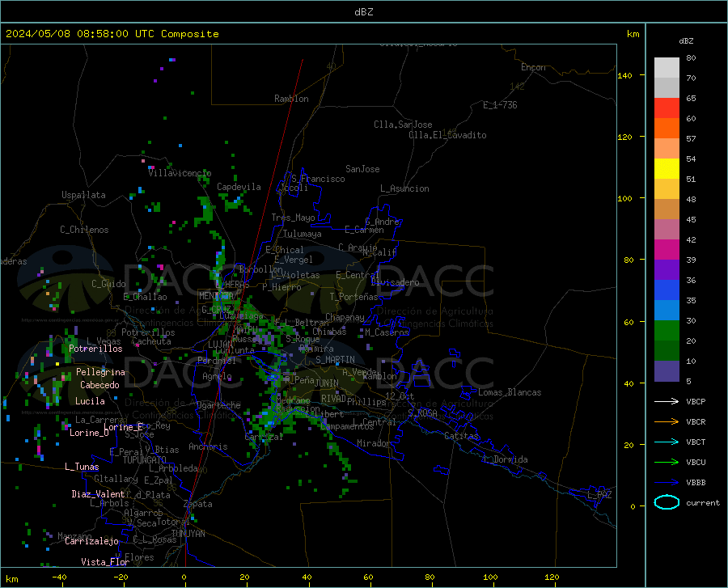Click the 'Clla.SanJose' map label
728x588 pixels.
[403, 125]
